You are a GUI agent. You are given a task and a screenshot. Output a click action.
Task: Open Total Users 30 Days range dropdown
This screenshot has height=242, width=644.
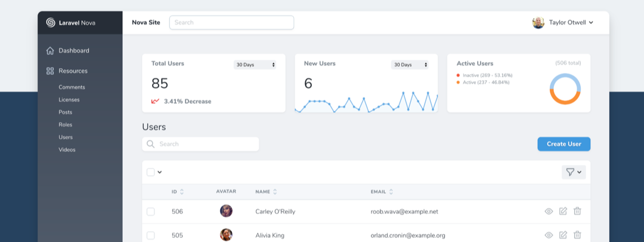(x=255, y=65)
